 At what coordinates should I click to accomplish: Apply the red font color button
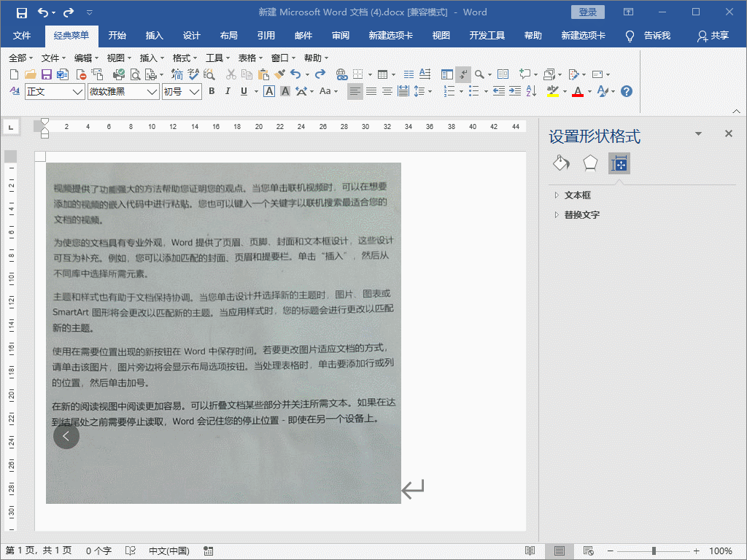578,91
